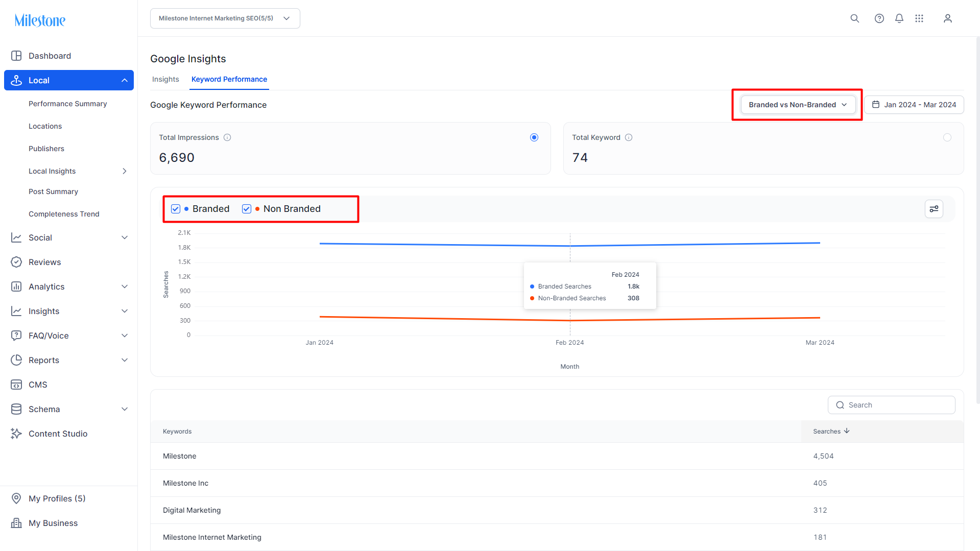The width and height of the screenshot is (980, 551).
Task: Open chart settings sliders icon
Action: (x=934, y=209)
